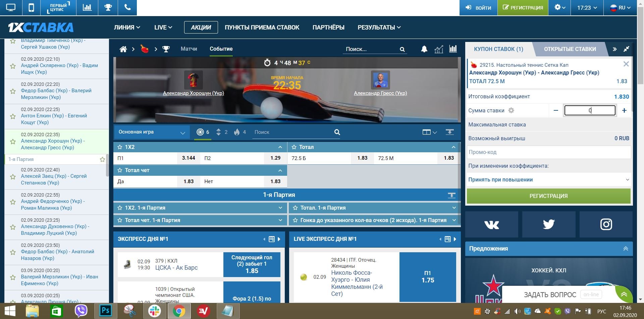Remove the bet from the coupon
644x319 pixels.
626,64
